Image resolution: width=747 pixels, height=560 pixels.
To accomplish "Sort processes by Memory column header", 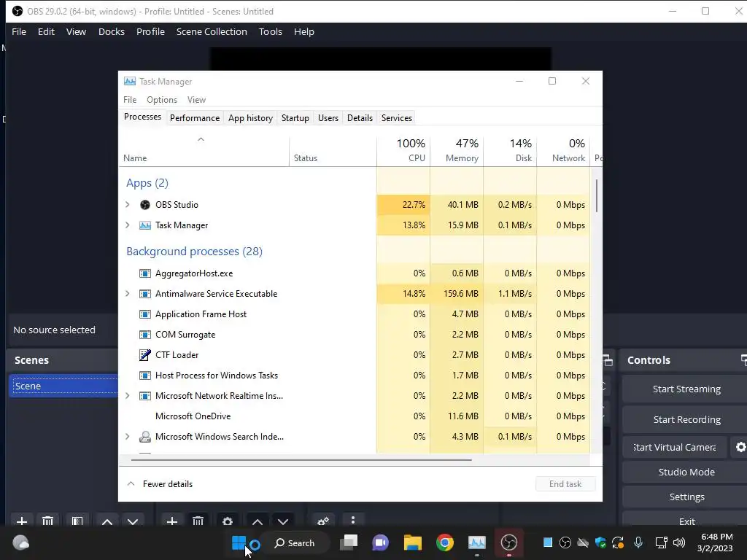I will coord(457,150).
